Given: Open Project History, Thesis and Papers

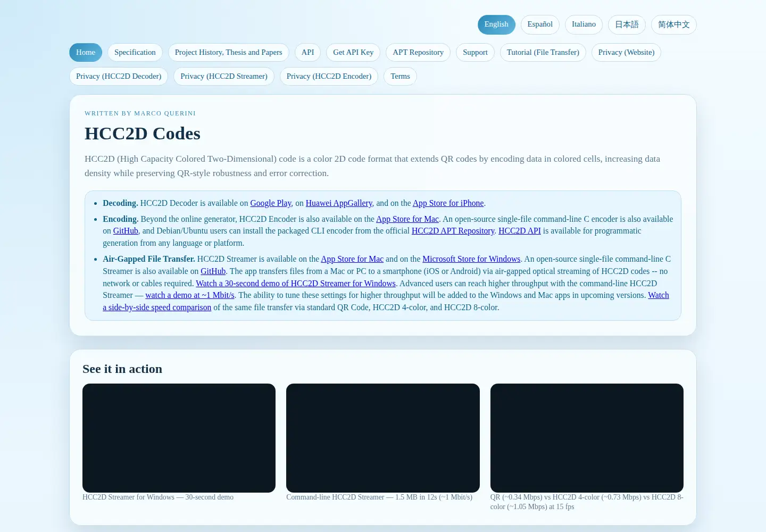Looking at the screenshot, I should pos(229,52).
